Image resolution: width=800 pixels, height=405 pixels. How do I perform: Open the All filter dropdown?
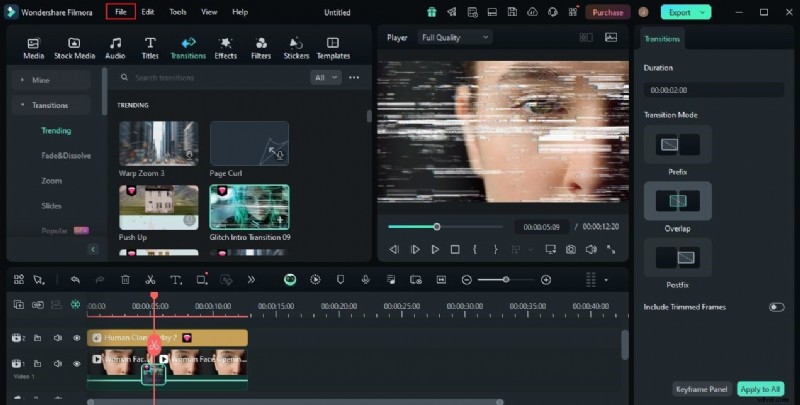[325, 77]
